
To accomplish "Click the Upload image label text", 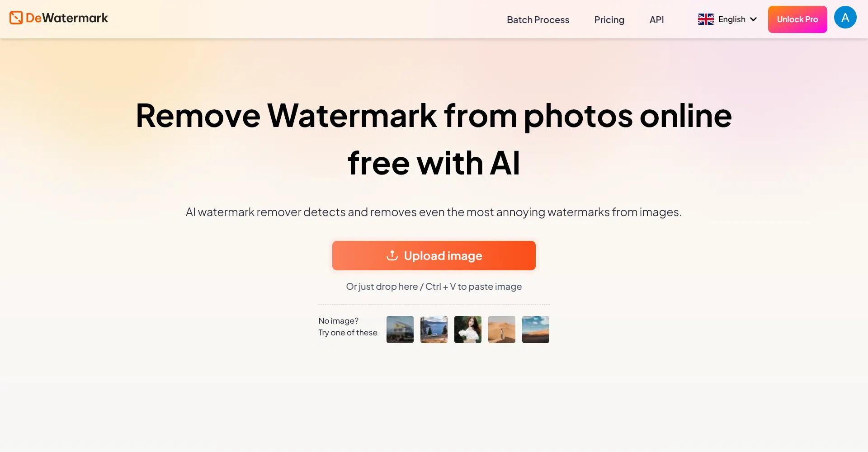I will [443, 256].
